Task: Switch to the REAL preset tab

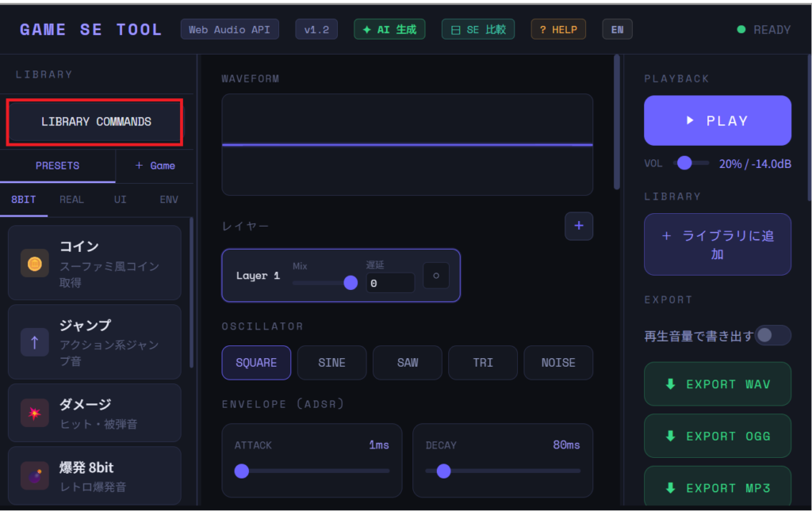Action: pos(71,200)
